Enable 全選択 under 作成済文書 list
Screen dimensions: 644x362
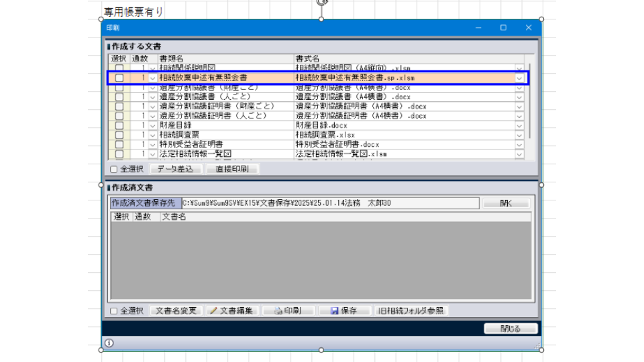click(113, 311)
